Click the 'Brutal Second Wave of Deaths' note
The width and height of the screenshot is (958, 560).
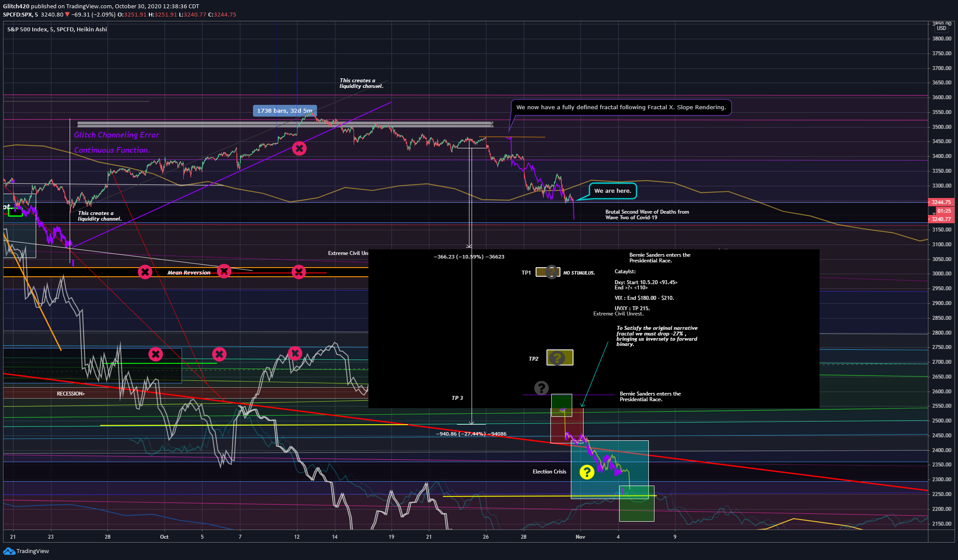[x=647, y=215]
